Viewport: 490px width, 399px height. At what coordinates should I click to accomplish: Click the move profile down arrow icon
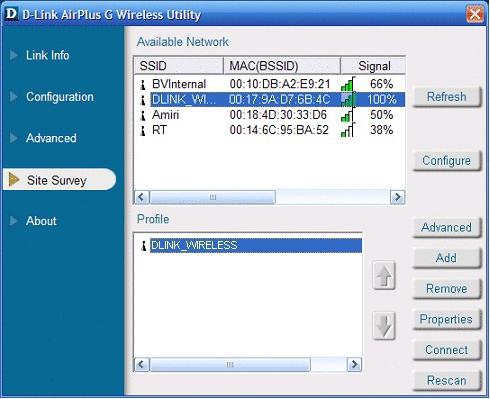384,326
